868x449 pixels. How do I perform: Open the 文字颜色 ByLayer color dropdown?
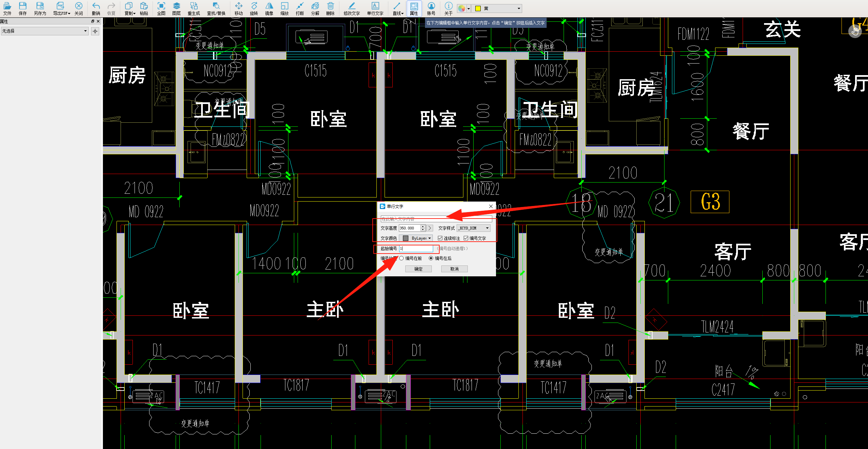coord(416,238)
